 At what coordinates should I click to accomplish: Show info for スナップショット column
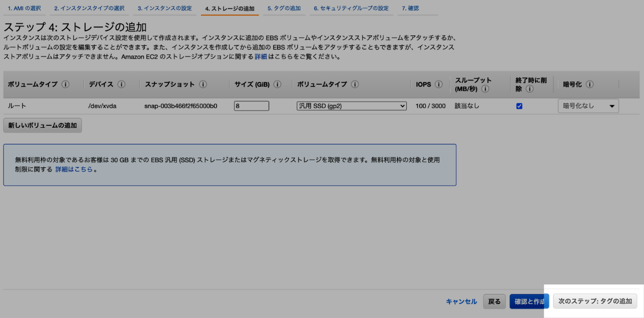pyautogui.click(x=203, y=85)
